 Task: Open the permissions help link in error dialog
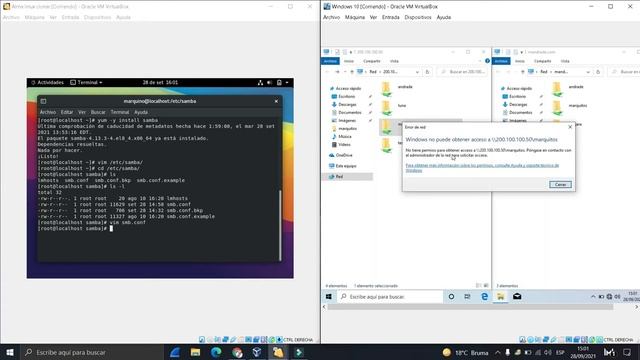(x=482, y=168)
